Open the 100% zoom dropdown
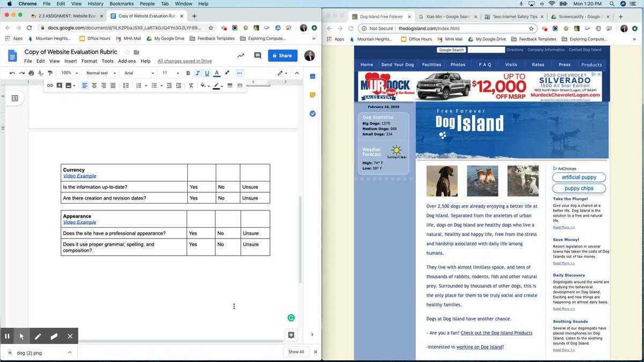 pos(69,73)
